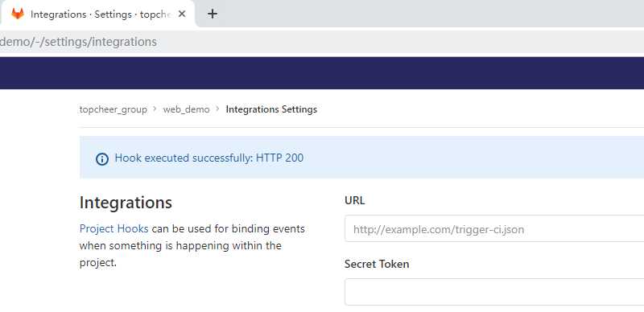The image size is (644, 312).
Task: Click the binding events description text
Action: click(x=192, y=245)
